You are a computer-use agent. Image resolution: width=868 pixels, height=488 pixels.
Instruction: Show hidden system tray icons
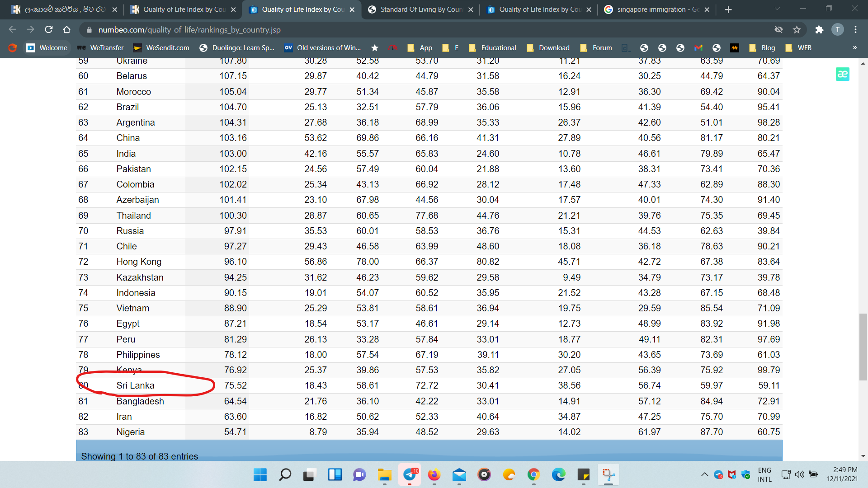click(x=704, y=474)
